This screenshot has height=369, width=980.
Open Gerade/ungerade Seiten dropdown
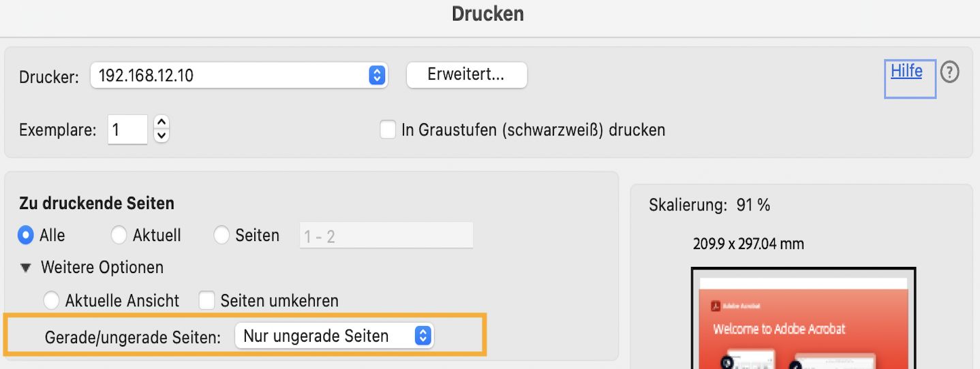point(334,336)
